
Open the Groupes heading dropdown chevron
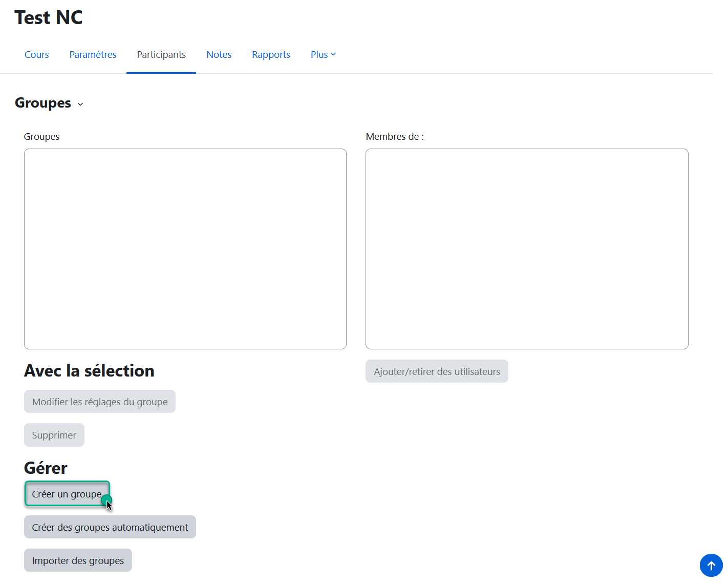pos(80,104)
